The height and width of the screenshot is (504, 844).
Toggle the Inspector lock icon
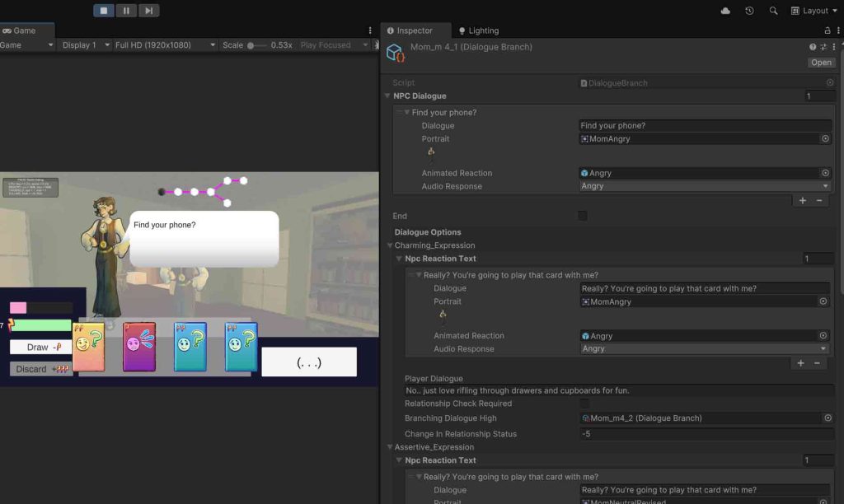(828, 30)
